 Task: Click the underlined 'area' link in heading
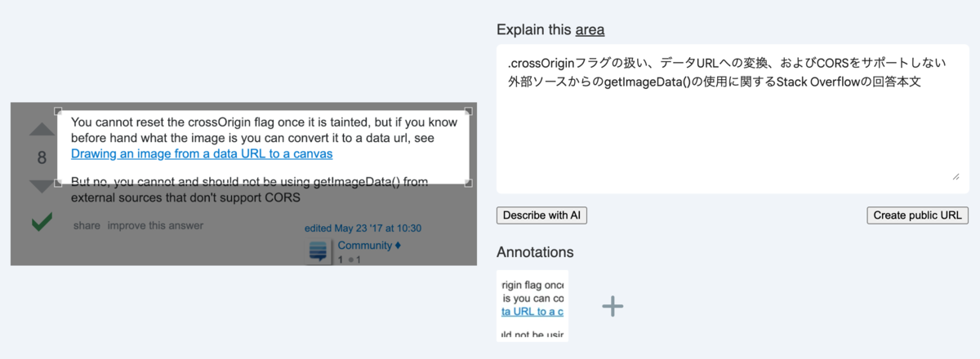(x=590, y=30)
